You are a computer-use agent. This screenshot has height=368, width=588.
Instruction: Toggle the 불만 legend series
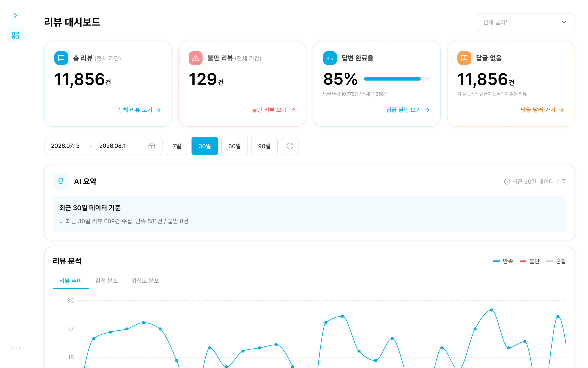[529, 261]
